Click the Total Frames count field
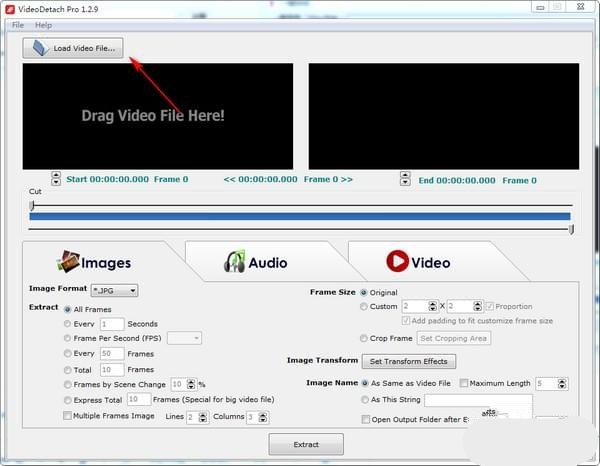The height and width of the screenshot is (466, 600). (112, 370)
